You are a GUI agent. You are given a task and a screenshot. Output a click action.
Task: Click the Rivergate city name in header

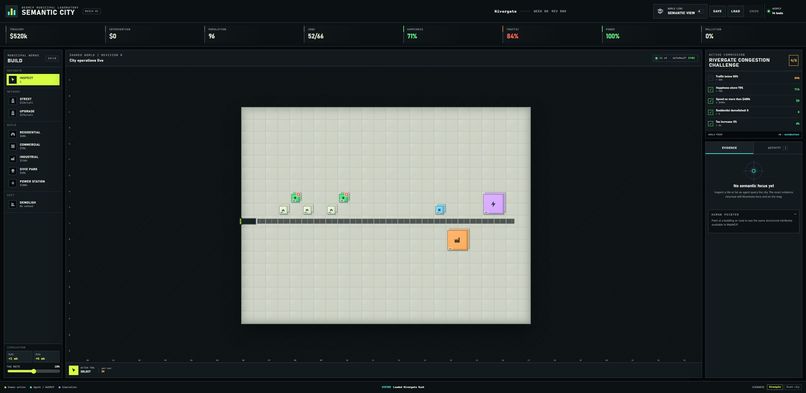[505, 11]
